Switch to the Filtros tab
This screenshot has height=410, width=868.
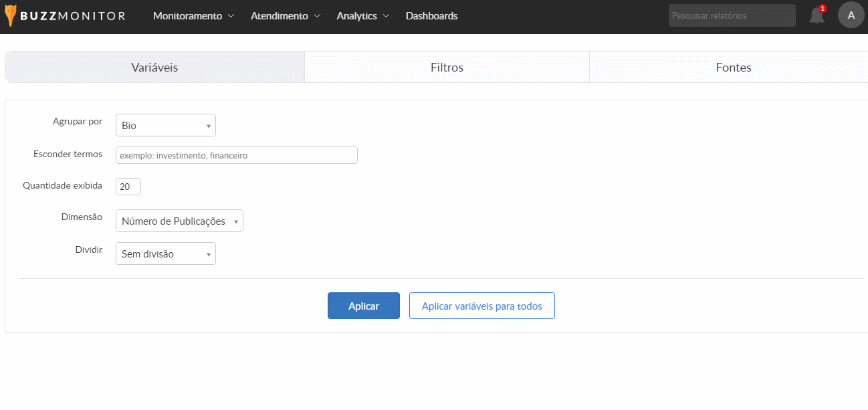447,68
